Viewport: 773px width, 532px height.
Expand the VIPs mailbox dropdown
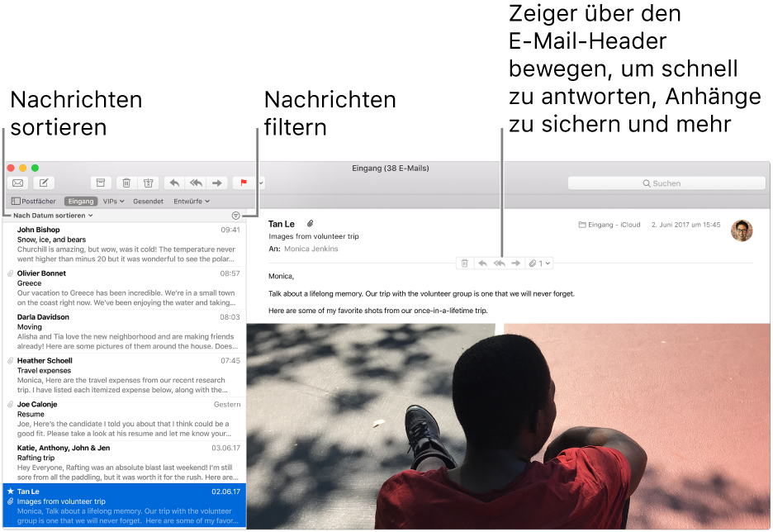tap(112, 201)
